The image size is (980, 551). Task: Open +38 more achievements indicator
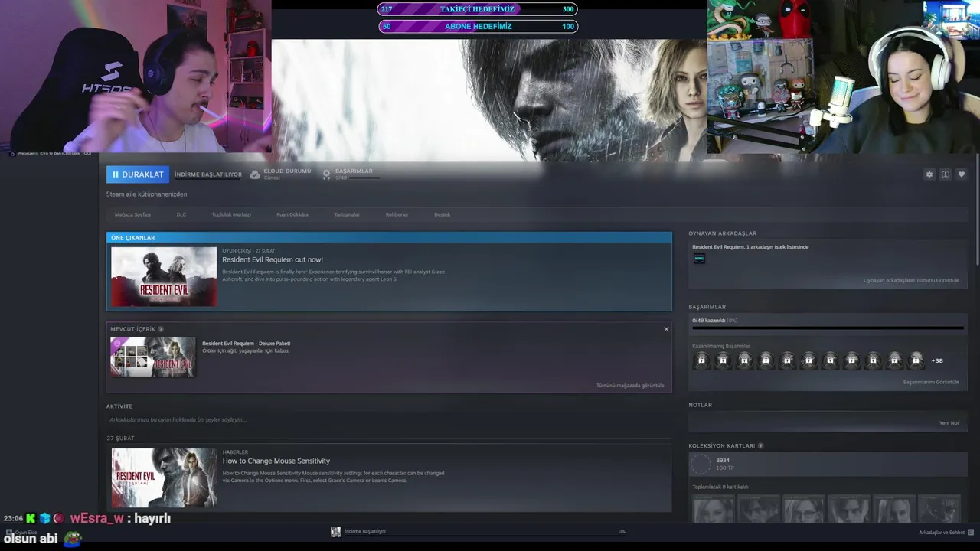(937, 360)
